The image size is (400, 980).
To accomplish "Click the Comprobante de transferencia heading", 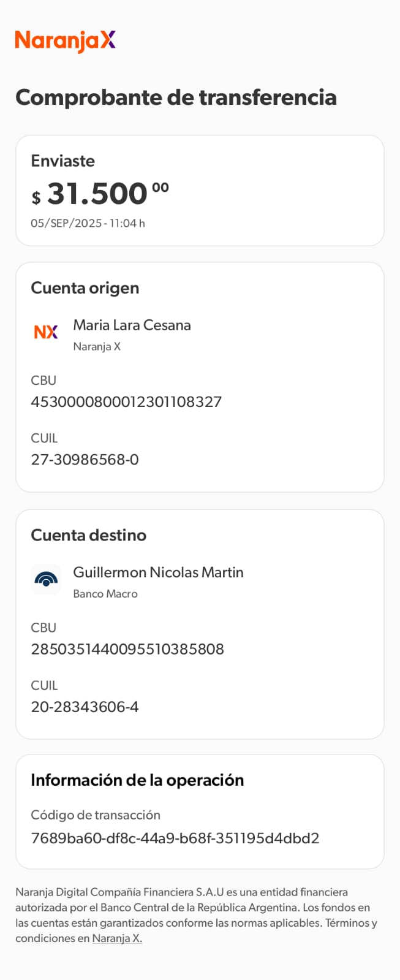I will [x=176, y=97].
